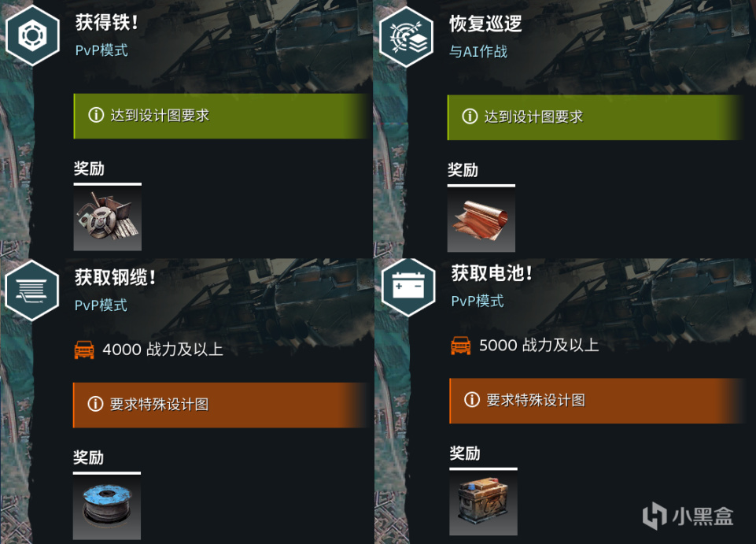Image resolution: width=756 pixels, height=544 pixels.
Task: Open the battery crate reward thumbnail
Action: [x=483, y=503]
